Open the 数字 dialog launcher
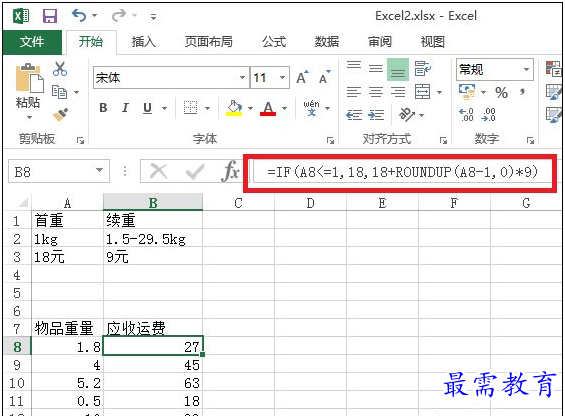 530,140
